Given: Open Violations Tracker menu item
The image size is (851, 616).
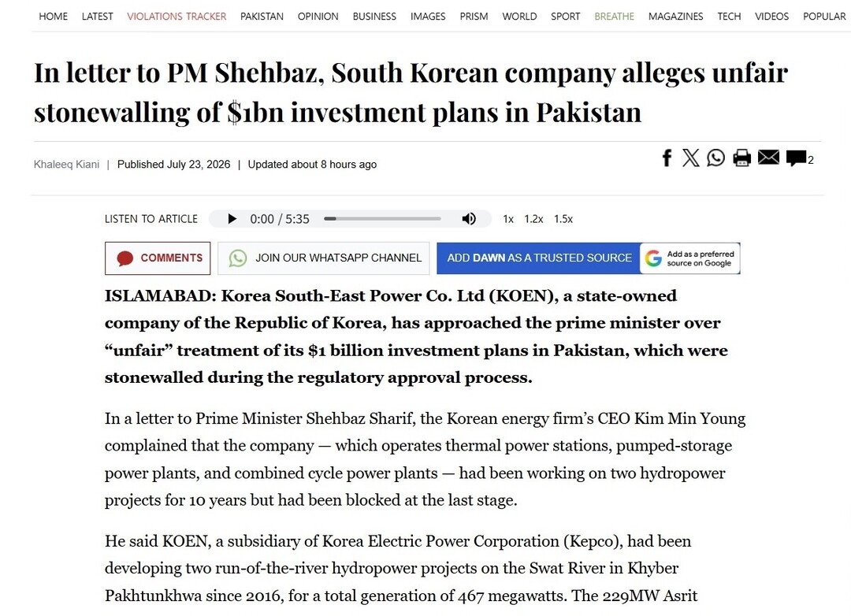Looking at the screenshot, I should 177,17.
